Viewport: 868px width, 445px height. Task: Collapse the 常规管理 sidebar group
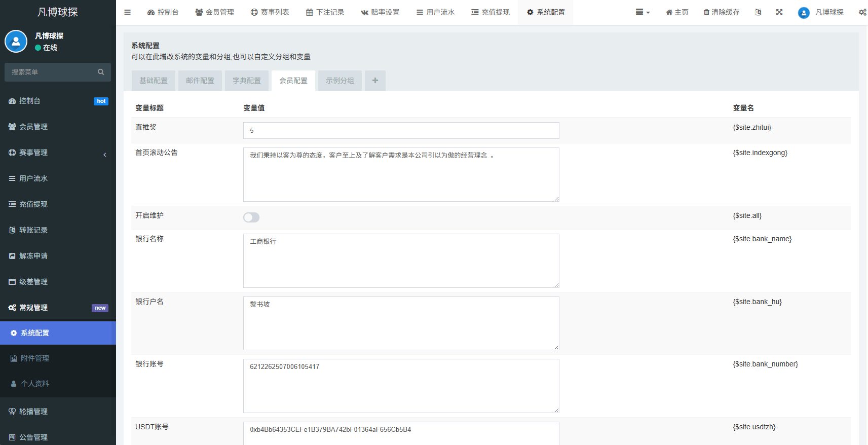58,308
